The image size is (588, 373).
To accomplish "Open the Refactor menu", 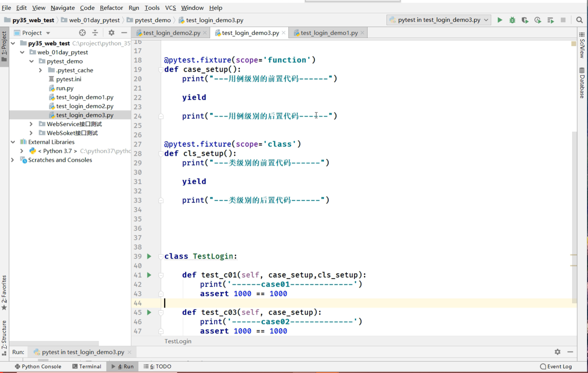I will coord(111,8).
